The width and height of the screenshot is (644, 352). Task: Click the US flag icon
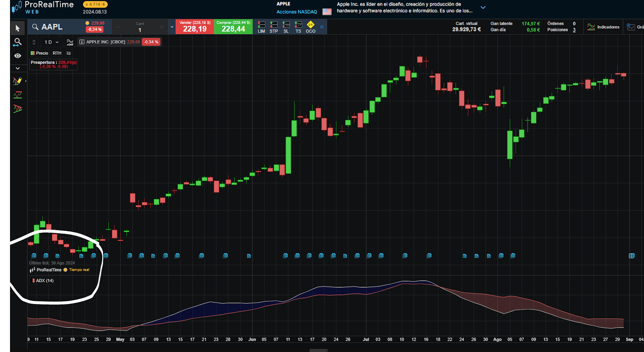point(327,12)
